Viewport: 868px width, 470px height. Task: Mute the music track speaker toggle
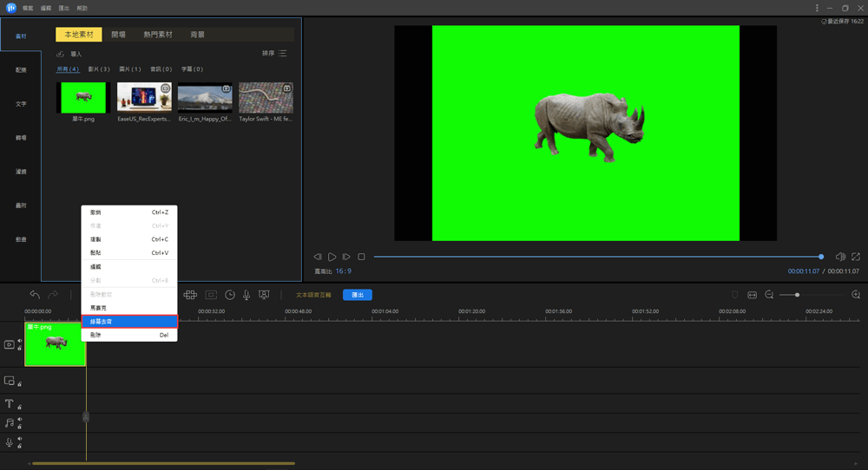coord(19,420)
